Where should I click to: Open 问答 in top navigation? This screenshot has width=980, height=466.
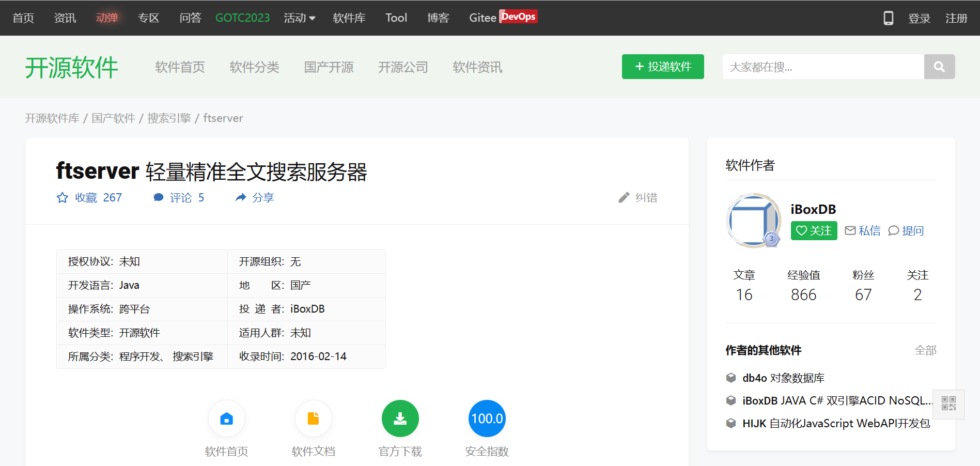pyautogui.click(x=191, y=18)
